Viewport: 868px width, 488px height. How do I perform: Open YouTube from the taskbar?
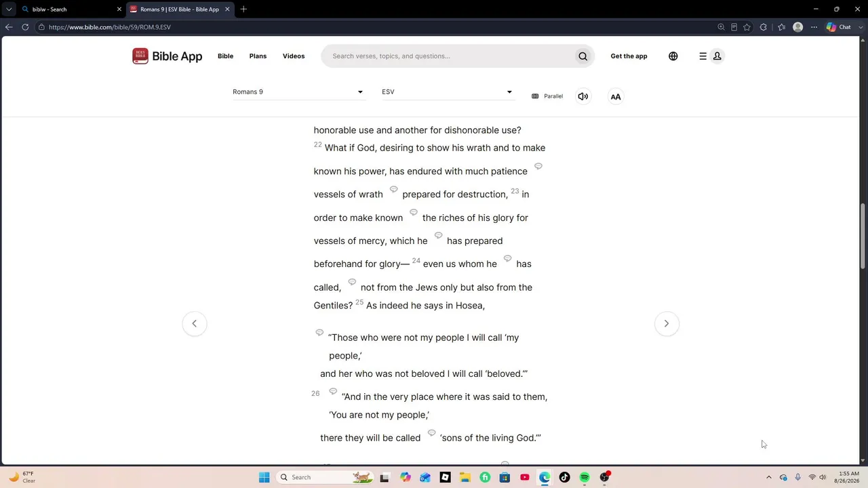[x=524, y=477]
